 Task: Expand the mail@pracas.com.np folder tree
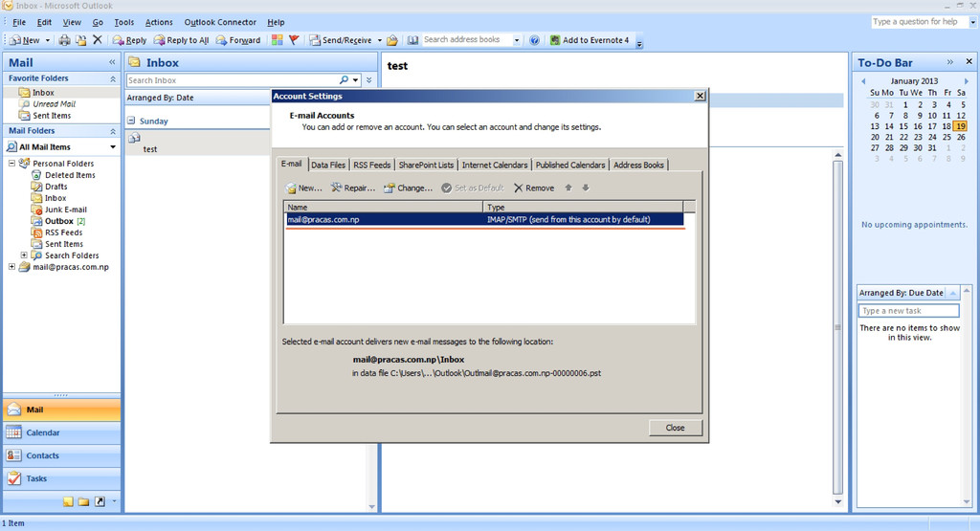tap(11, 267)
